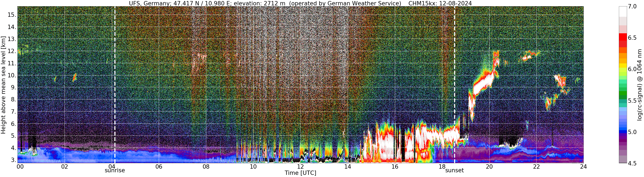Click the colorbar value '6.0'
644x177 pixels.
(x=632, y=69)
